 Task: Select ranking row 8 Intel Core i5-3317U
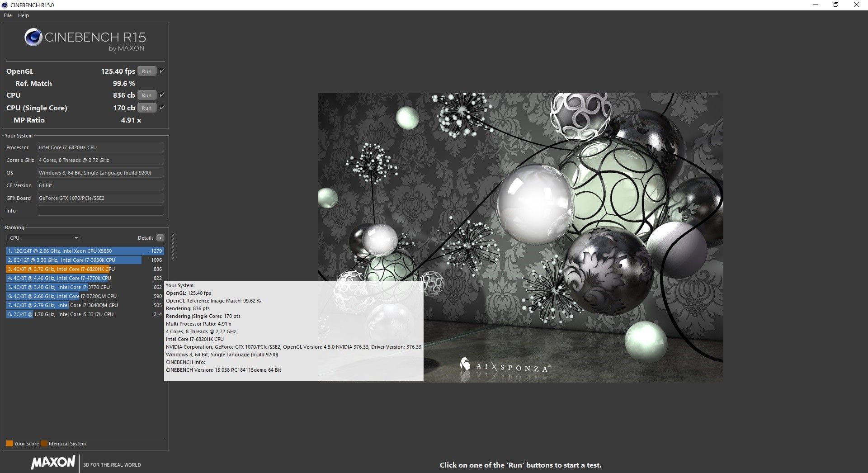click(x=85, y=314)
